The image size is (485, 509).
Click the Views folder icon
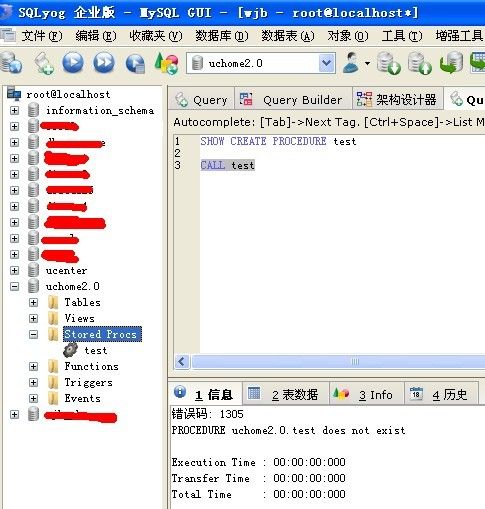click(x=53, y=318)
